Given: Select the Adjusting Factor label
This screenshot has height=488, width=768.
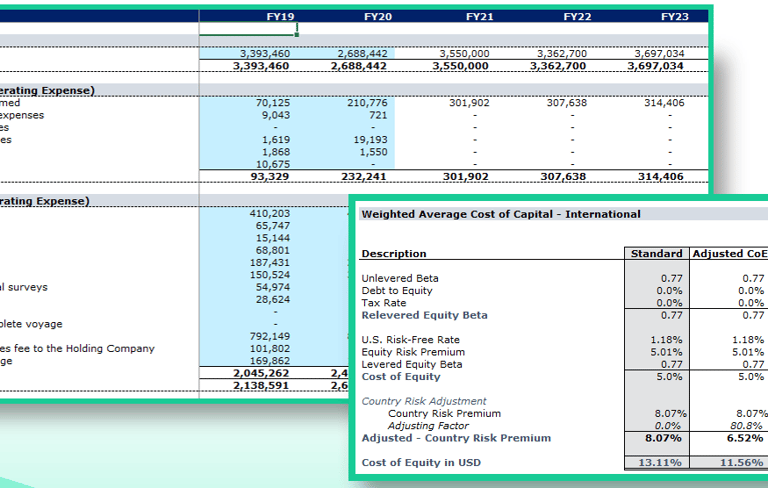Looking at the screenshot, I should pyautogui.click(x=428, y=426).
